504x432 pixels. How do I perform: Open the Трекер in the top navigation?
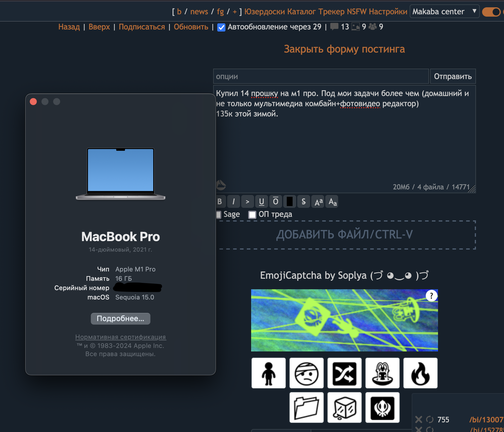point(331,11)
